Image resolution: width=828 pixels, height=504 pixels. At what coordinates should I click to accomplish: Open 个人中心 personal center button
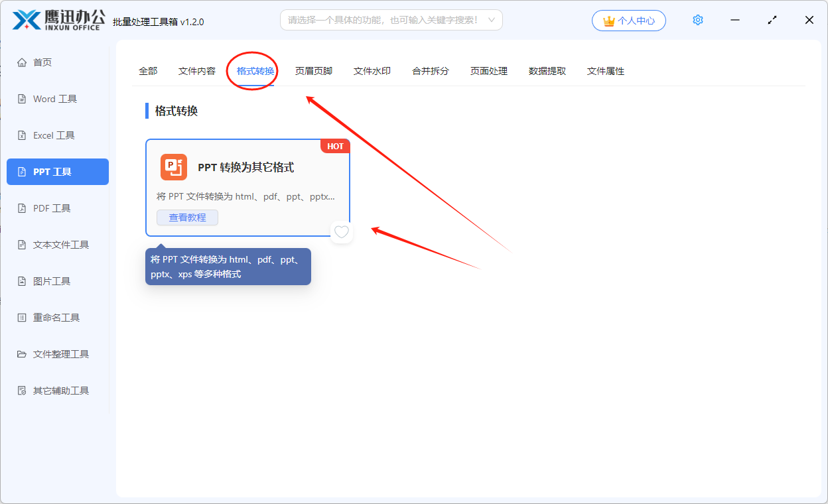coord(628,21)
